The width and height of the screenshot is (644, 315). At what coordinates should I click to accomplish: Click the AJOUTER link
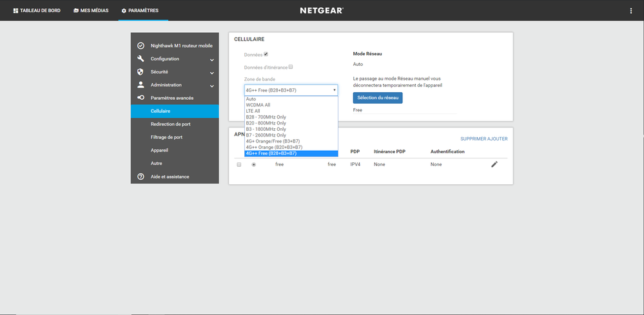pos(498,139)
